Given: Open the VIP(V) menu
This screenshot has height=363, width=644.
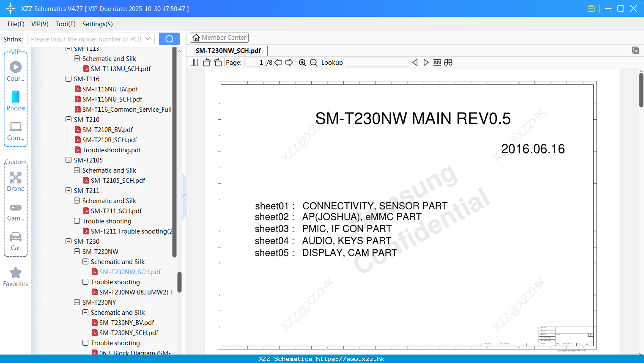Looking at the screenshot, I should pos(40,24).
